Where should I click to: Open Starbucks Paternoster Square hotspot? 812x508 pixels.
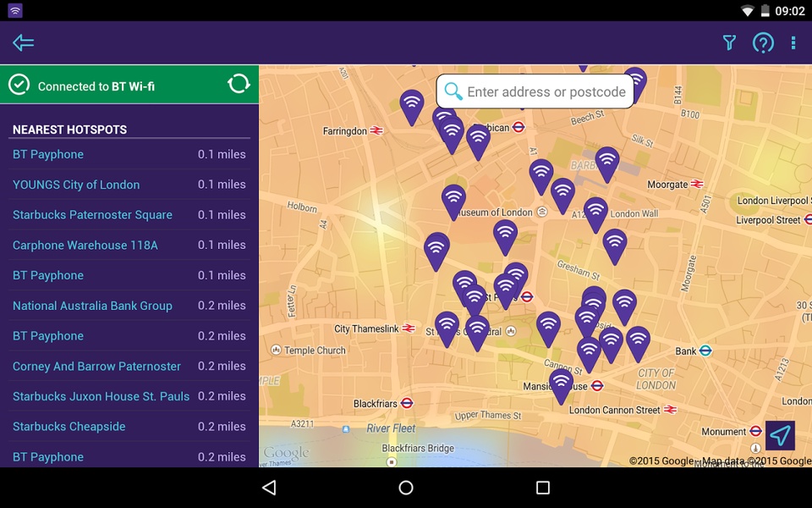click(x=129, y=214)
